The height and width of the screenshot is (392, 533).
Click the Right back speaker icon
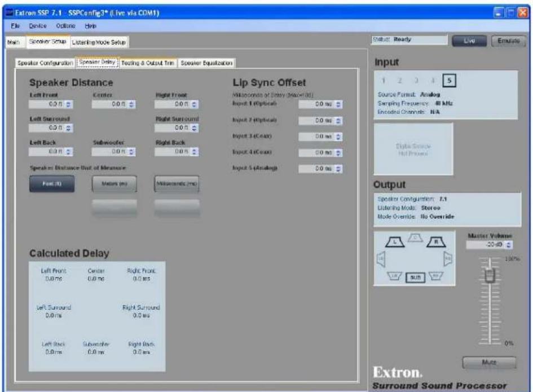click(436, 276)
